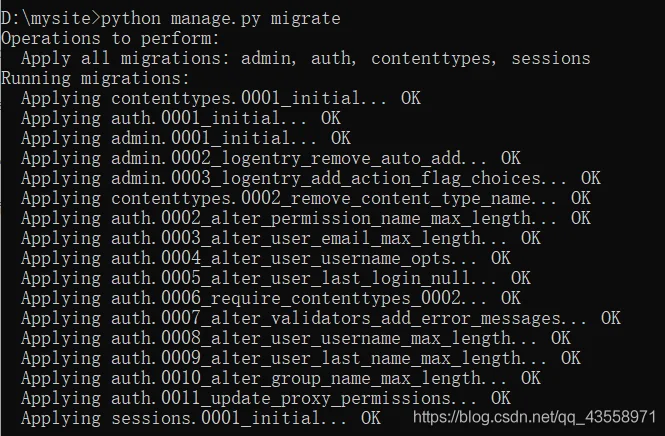This screenshot has height=436, width=665.
Task: Click the auth.0004_alter_user_username_opts line
Action: (x=265, y=258)
